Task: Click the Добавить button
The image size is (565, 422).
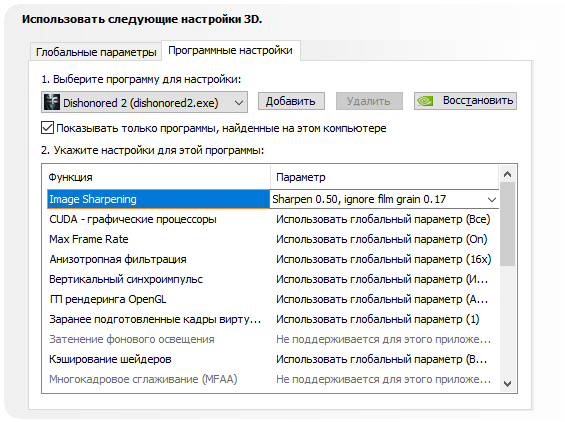Action: pyautogui.click(x=291, y=101)
